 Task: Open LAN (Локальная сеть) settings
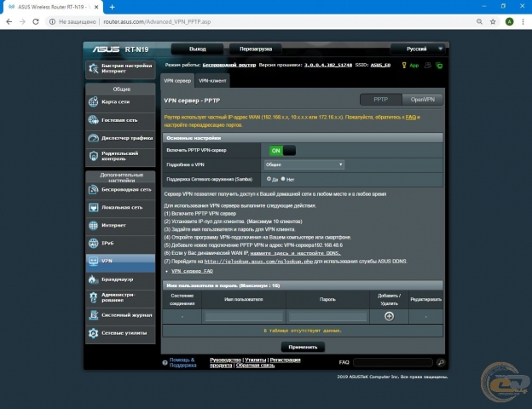[x=120, y=208]
